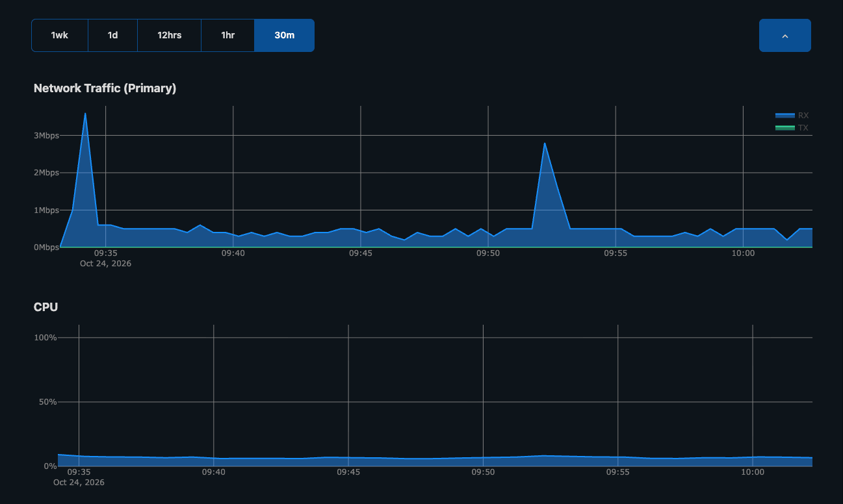Toggle the RX series in the legend
This screenshot has width=843, height=504.
point(792,116)
